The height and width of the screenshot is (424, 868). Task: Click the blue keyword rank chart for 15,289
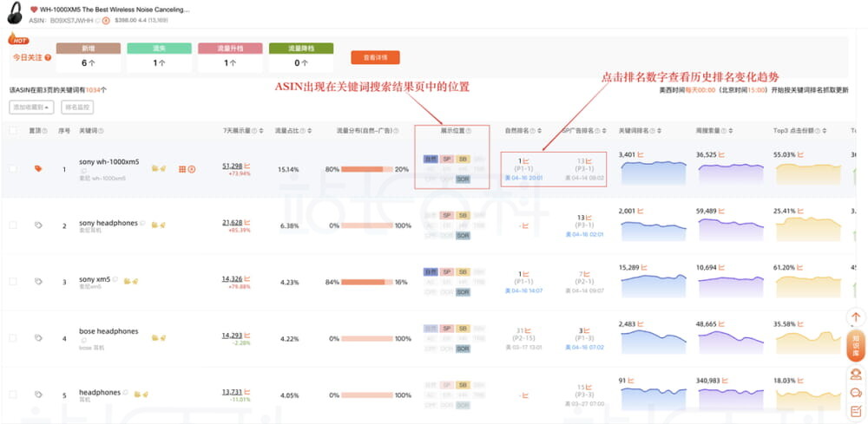[654, 286]
